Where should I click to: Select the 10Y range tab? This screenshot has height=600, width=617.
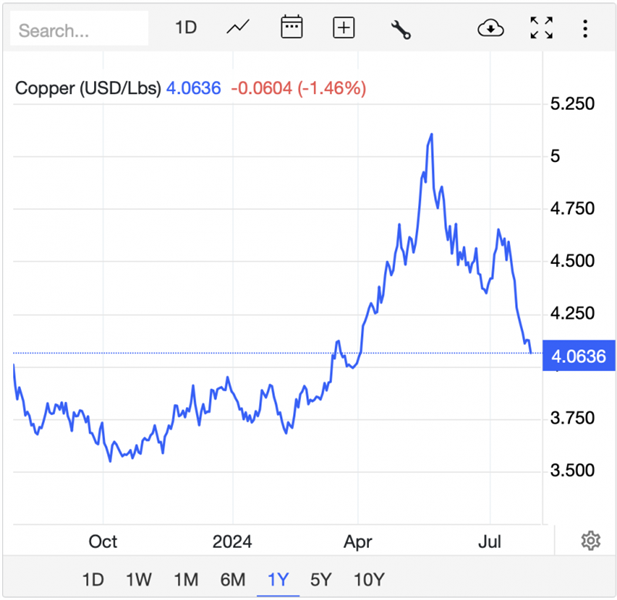pos(369,580)
